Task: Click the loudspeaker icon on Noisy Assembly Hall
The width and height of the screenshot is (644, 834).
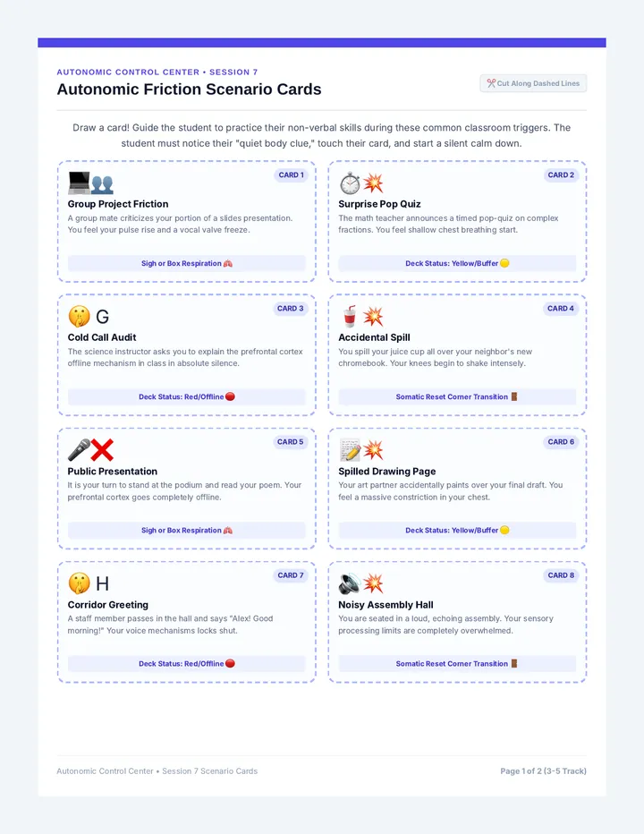Action: [x=350, y=583]
